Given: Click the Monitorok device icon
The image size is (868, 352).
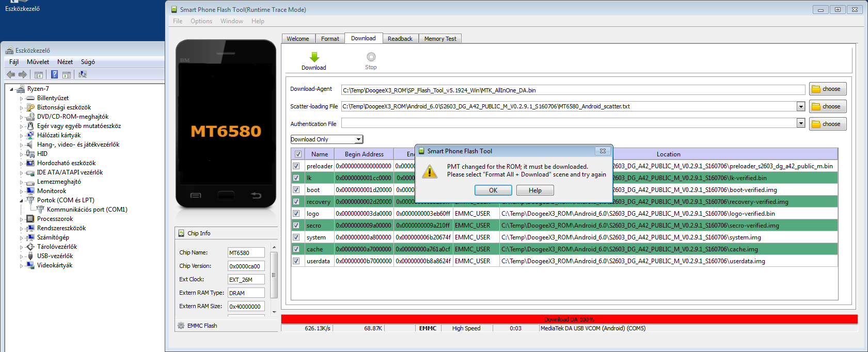Looking at the screenshot, I should coord(30,191).
